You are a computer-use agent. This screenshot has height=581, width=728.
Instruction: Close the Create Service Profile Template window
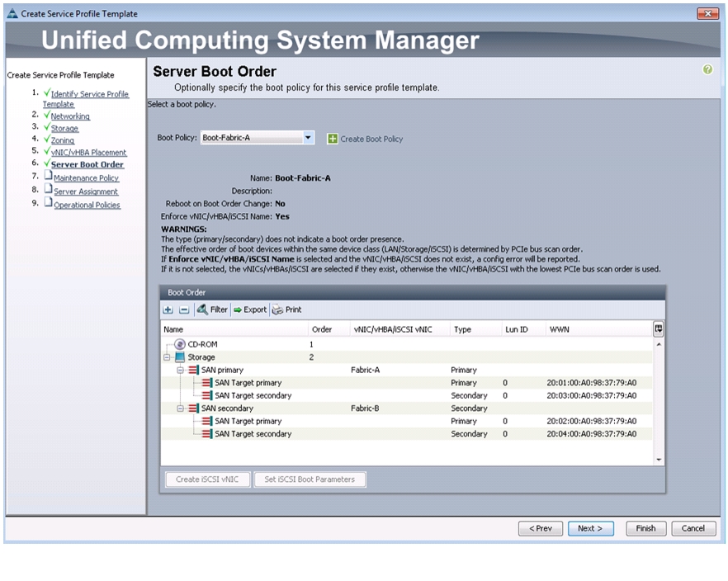click(x=707, y=13)
